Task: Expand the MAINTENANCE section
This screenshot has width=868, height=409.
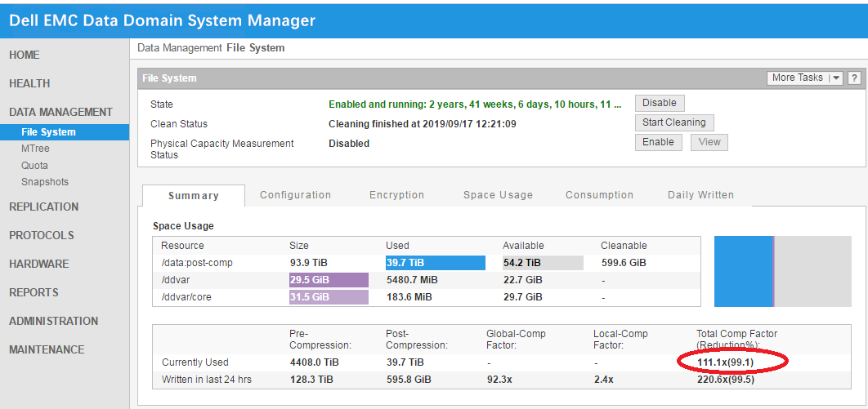Action: point(47,350)
